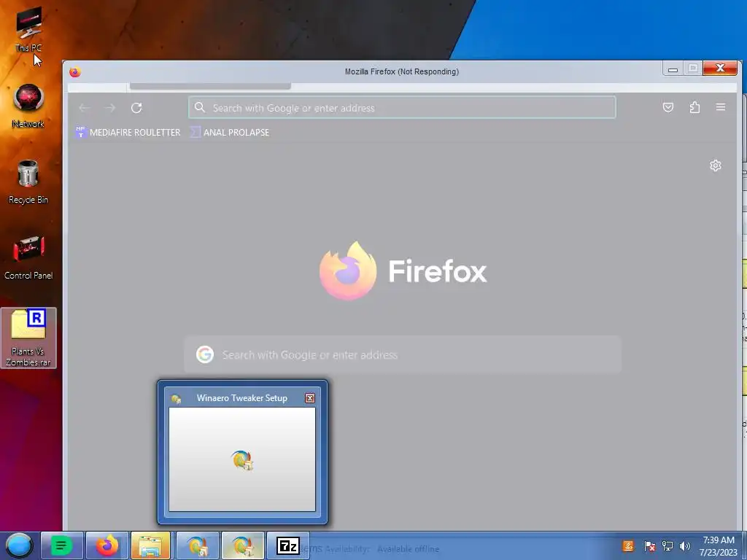Open new tab personalize gear icon
The width and height of the screenshot is (747, 560).
(x=715, y=166)
